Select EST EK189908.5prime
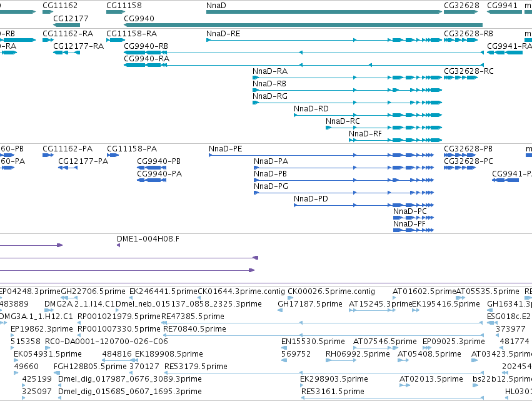Screen dimensions: 532x401 [137, 360]
